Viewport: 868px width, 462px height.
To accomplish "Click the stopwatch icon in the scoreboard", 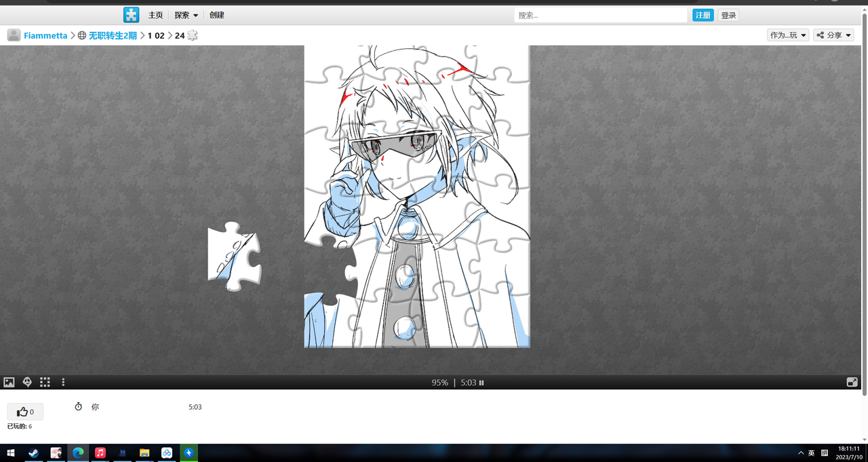I will tap(78, 407).
